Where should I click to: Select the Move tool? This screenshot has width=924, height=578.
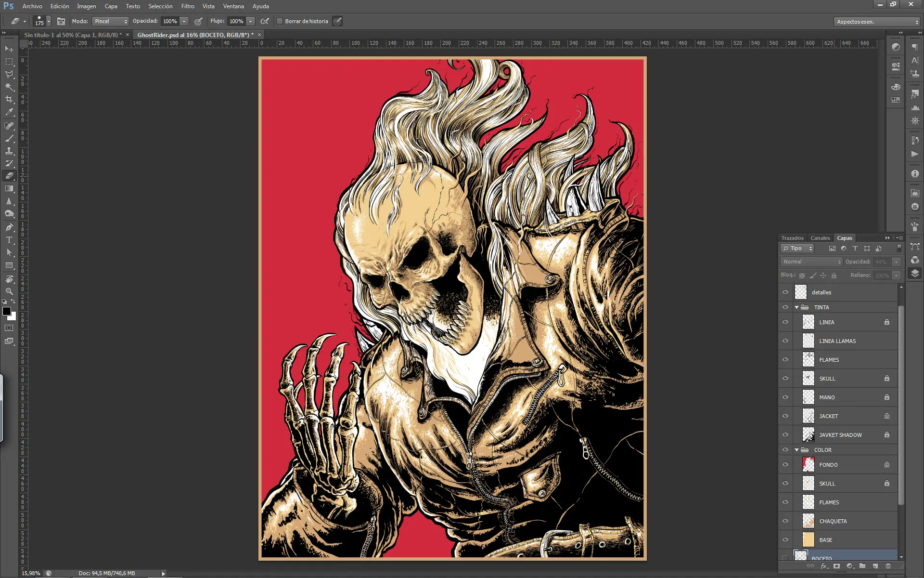tap(9, 49)
